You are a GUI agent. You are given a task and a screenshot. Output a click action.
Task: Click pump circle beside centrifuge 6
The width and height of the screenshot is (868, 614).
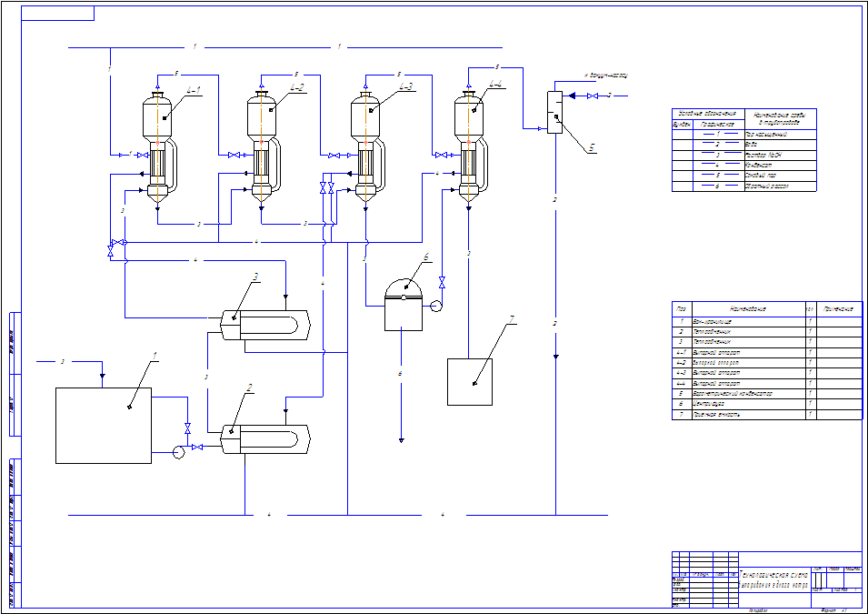[x=436, y=306]
